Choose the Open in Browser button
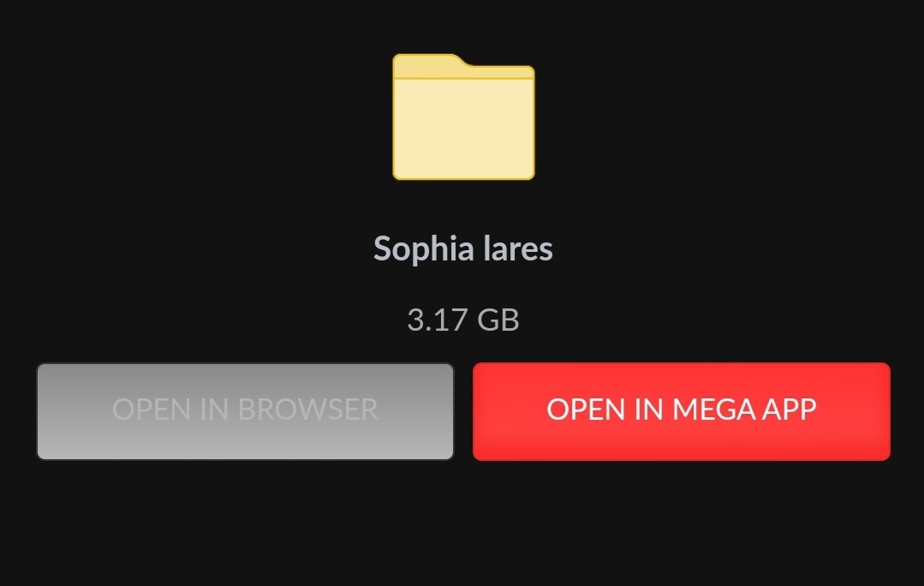 245,411
